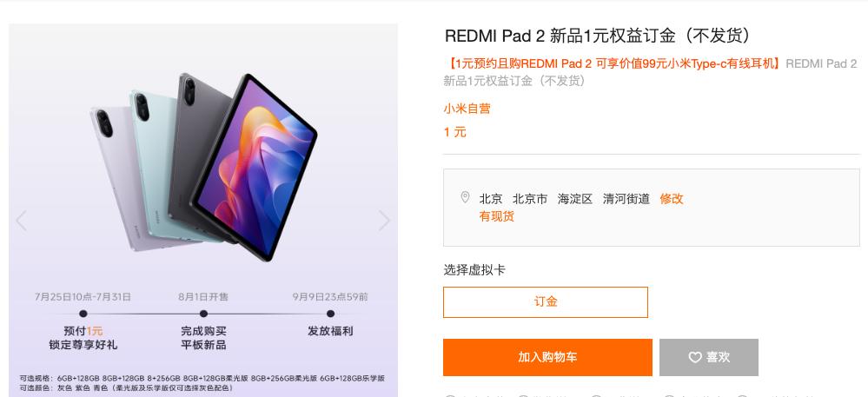Show previous product image with left arrow

(21, 221)
